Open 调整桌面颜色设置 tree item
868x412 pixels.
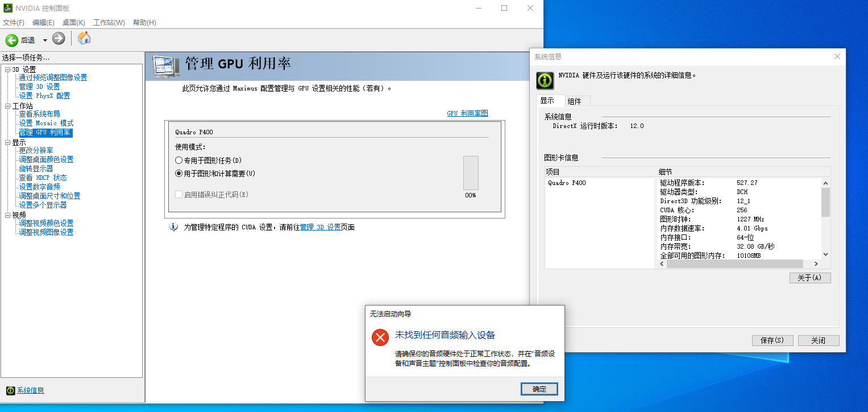(x=46, y=160)
